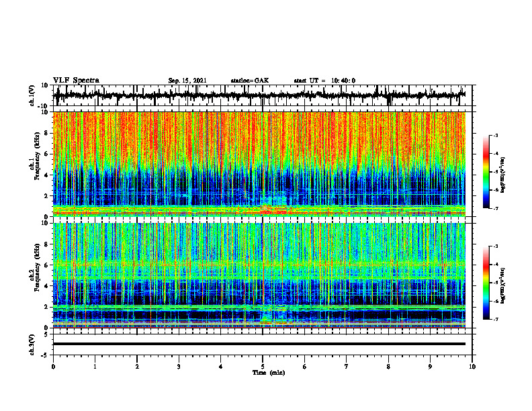Click the time axis tick label "7"
The height and width of the screenshot is (411, 532).
pos(347,367)
